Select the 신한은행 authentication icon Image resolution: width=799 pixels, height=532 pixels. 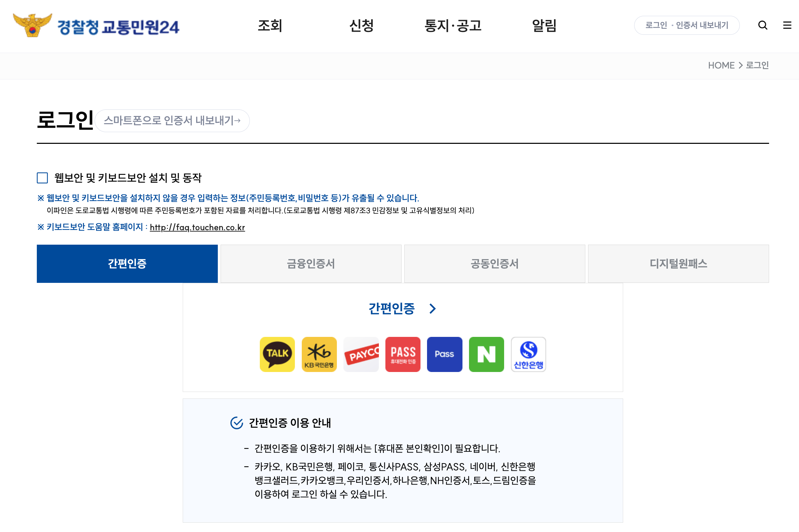(528, 354)
